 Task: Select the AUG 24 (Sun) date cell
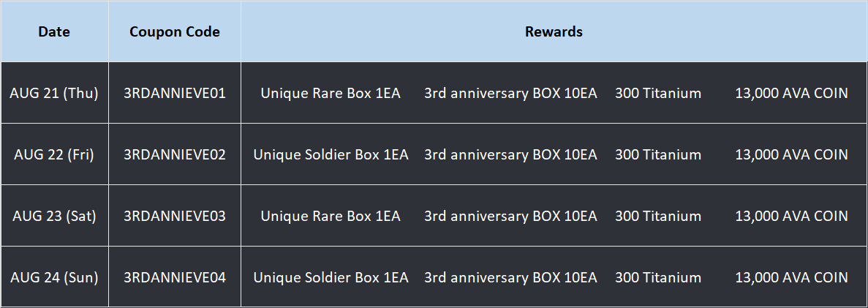click(54, 277)
